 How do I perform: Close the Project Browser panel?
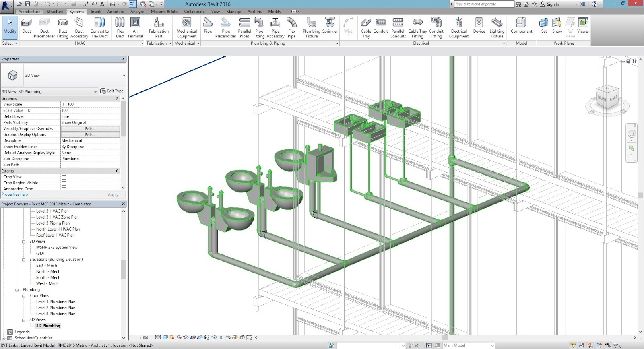pos(124,204)
